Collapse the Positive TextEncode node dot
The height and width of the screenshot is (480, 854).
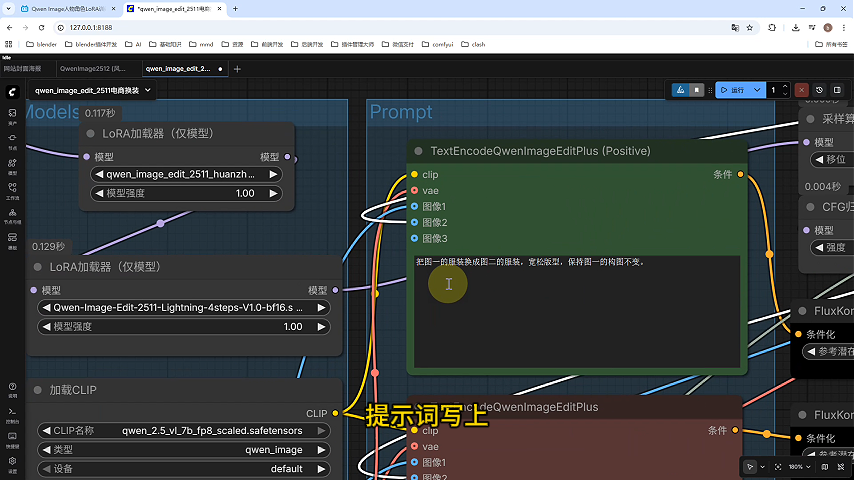pos(418,151)
